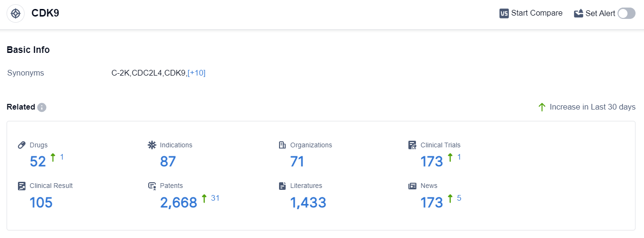Image resolution: width=644 pixels, height=238 pixels.
Task: Click the Indications virus icon
Action: [x=152, y=145]
